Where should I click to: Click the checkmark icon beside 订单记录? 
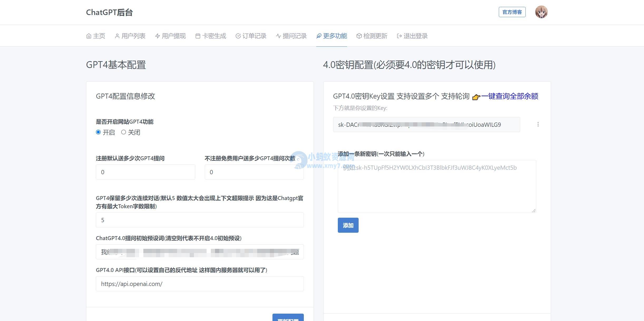point(238,36)
